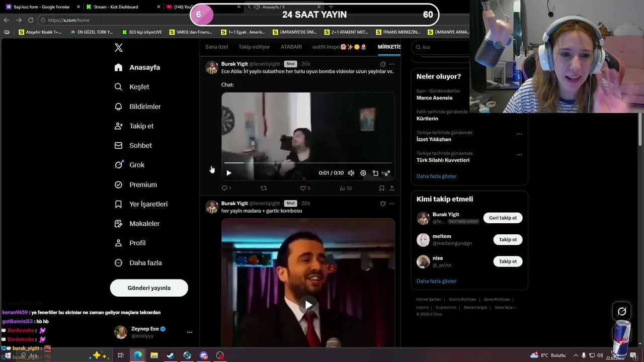This screenshot has height=362, width=644.
Task: Open Steam from the taskbar
Action: coord(171,355)
